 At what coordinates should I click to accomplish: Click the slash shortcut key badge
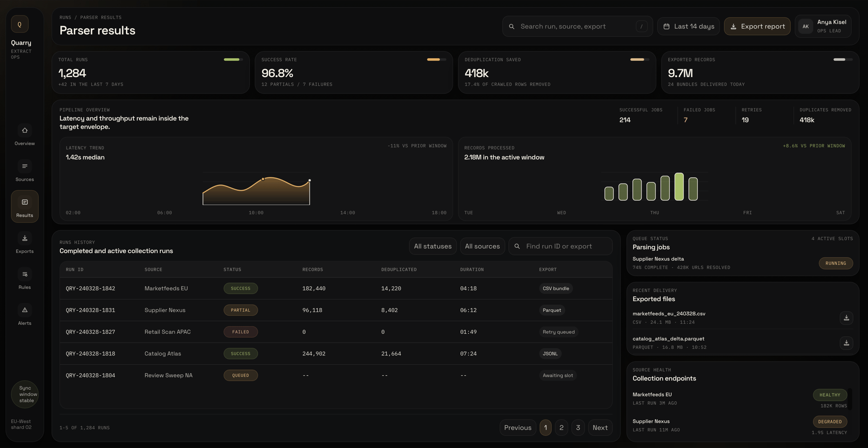point(641,26)
